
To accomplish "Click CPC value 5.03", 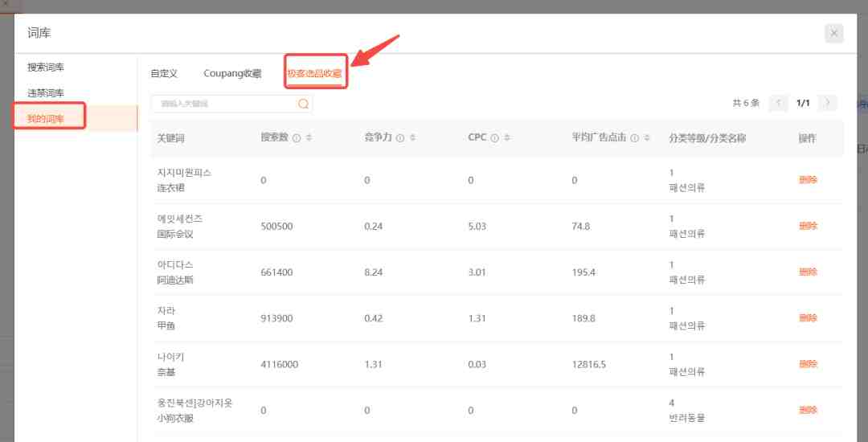I will click(x=477, y=227).
